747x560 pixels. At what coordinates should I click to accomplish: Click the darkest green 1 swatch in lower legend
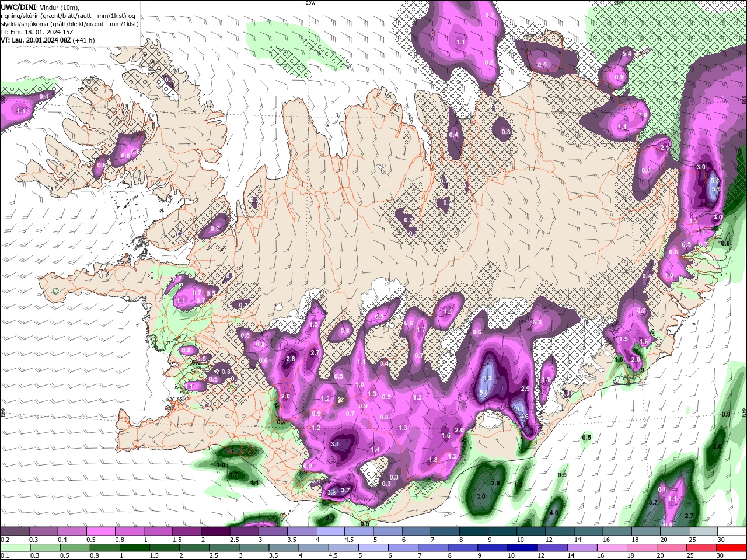click(x=136, y=548)
